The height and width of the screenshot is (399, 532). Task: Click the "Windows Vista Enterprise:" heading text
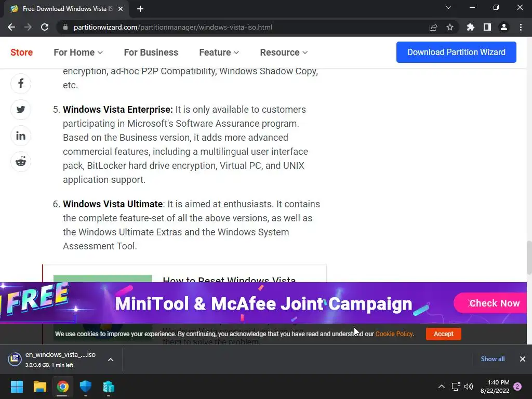118,110
